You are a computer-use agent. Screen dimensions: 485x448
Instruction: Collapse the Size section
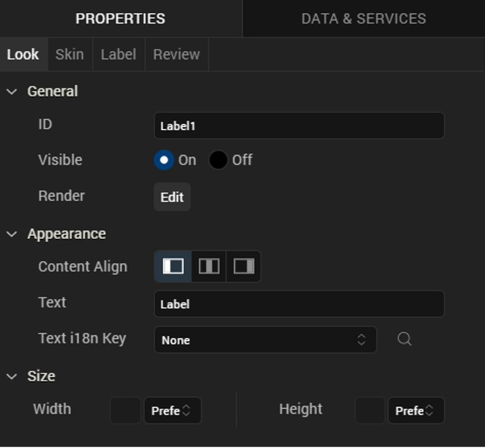click(12, 376)
